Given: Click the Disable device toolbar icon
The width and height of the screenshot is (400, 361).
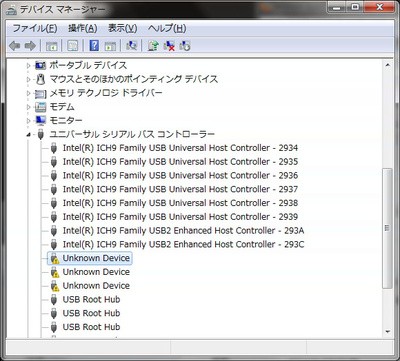Looking at the screenshot, I should point(185,46).
